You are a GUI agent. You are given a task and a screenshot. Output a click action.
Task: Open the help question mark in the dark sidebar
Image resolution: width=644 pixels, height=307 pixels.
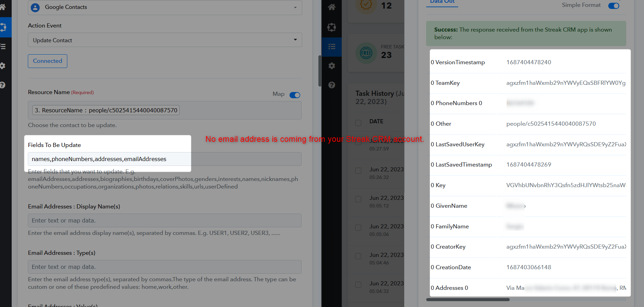[x=331, y=85]
